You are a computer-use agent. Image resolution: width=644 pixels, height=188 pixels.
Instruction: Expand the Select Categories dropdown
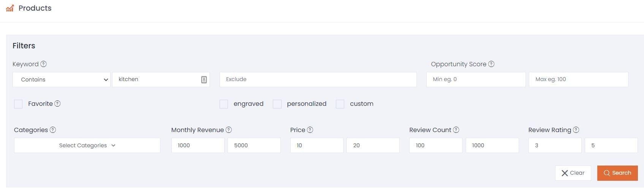(87, 145)
